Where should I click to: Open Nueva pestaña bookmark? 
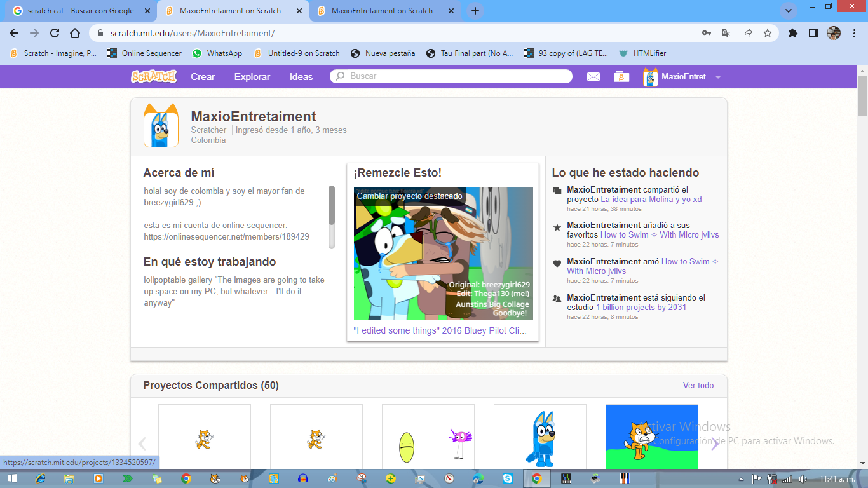[x=383, y=53]
